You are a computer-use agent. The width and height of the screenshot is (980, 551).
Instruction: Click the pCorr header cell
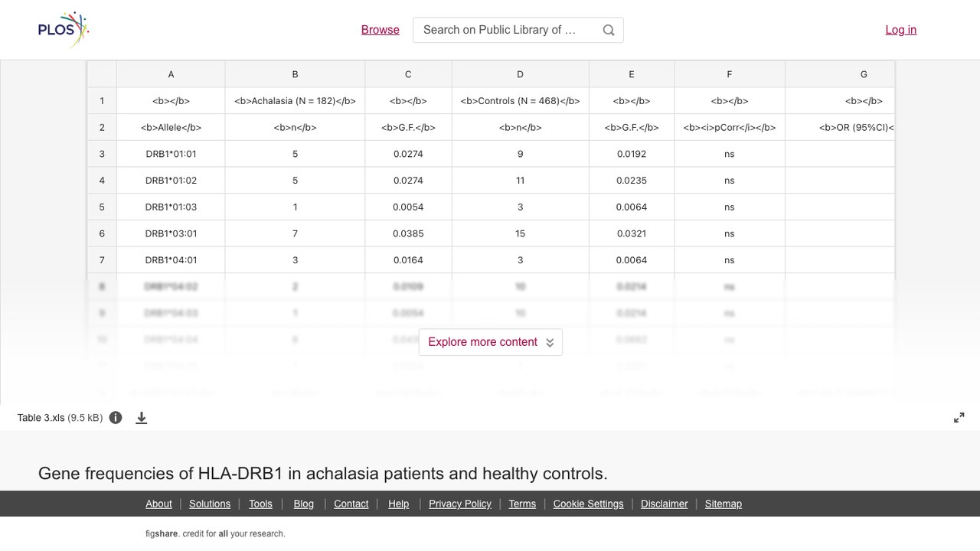tap(729, 127)
